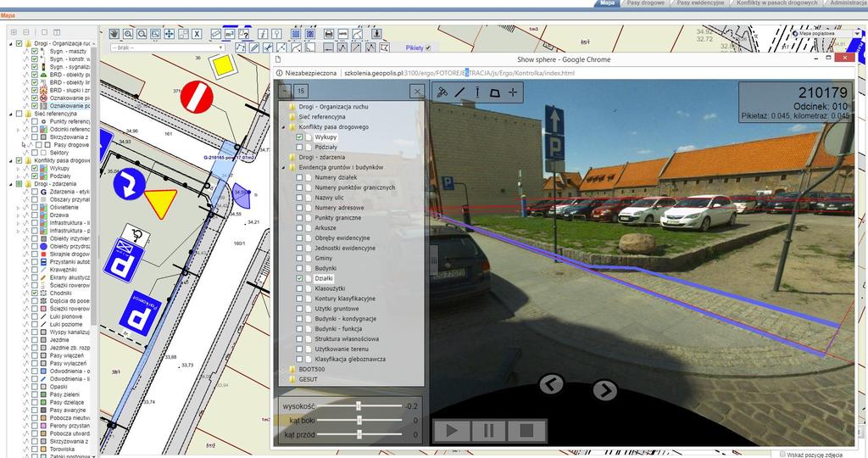Click the printer icon in map toolbar
The height and width of the screenshot is (458, 868).
click(x=329, y=34)
